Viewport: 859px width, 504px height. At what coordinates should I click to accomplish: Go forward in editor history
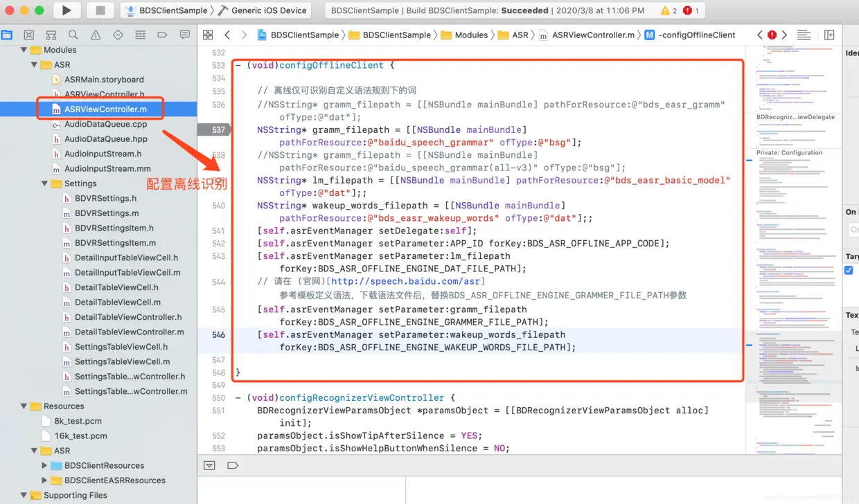(x=245, y=35)
